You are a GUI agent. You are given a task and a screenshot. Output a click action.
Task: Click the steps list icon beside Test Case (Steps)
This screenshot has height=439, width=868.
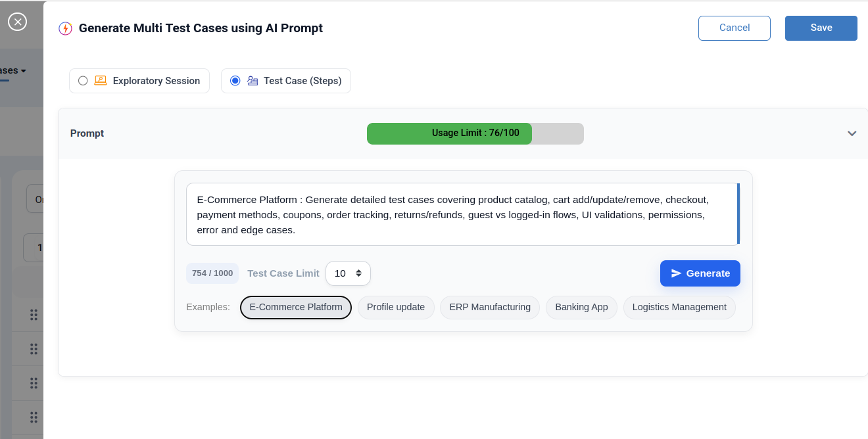coord(253,80)
